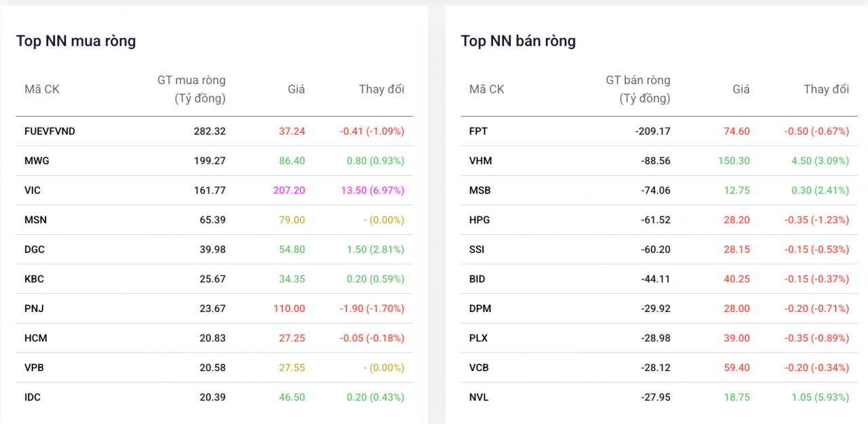868x424 pixels.
Task: Click the FPT ticker in net selling table
Action: 478,132
